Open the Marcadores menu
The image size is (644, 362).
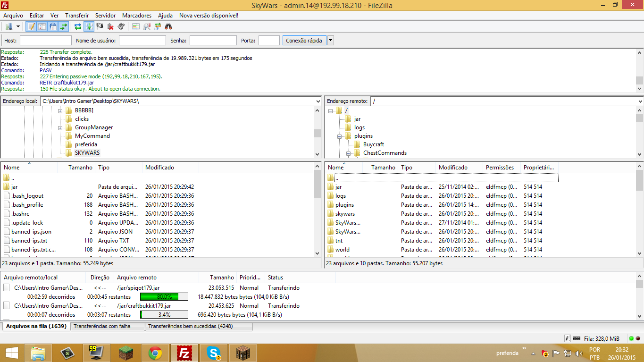pos(137,16)
